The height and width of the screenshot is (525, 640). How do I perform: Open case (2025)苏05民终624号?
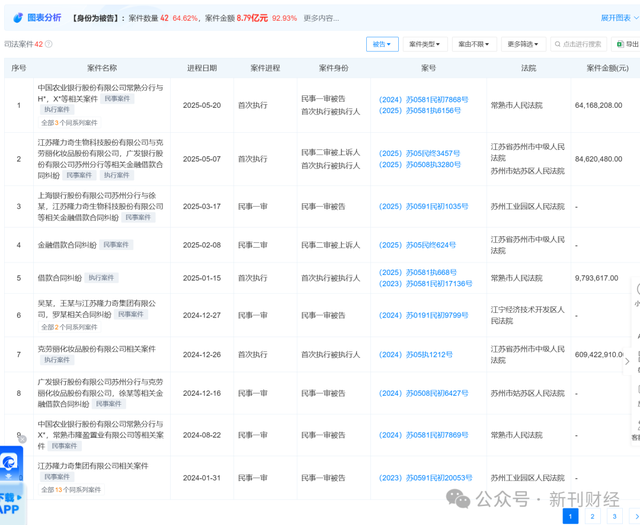417,245
